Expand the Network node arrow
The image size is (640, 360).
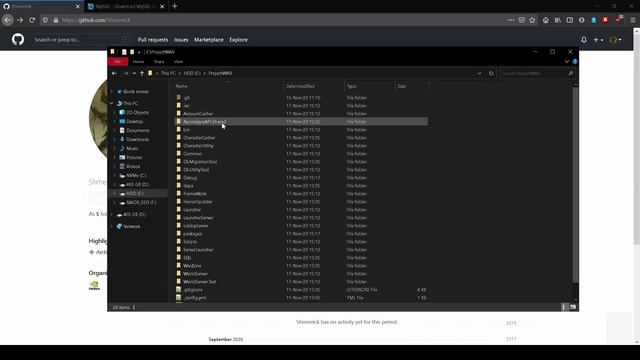pyautogui.click(x=112, y=227)
